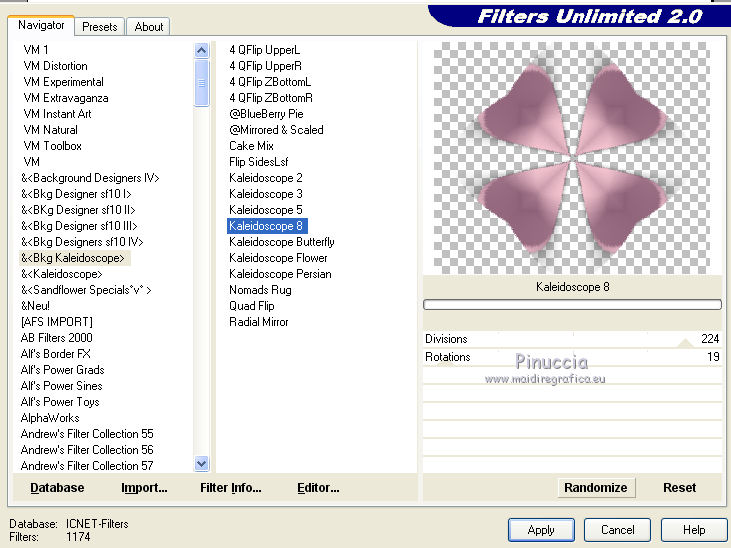The height and width of the screenshot is (548, 731).
Task: Select AlphaWorks category
Action: coord(50,418)
